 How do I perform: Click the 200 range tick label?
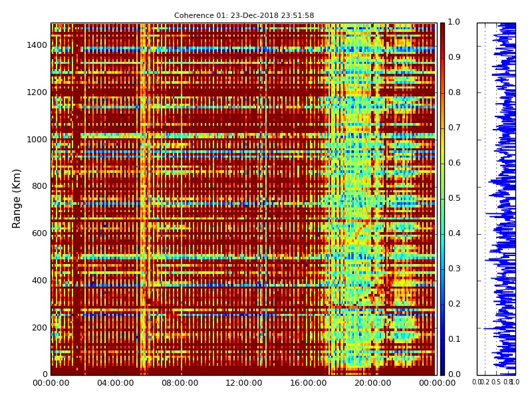39,328
